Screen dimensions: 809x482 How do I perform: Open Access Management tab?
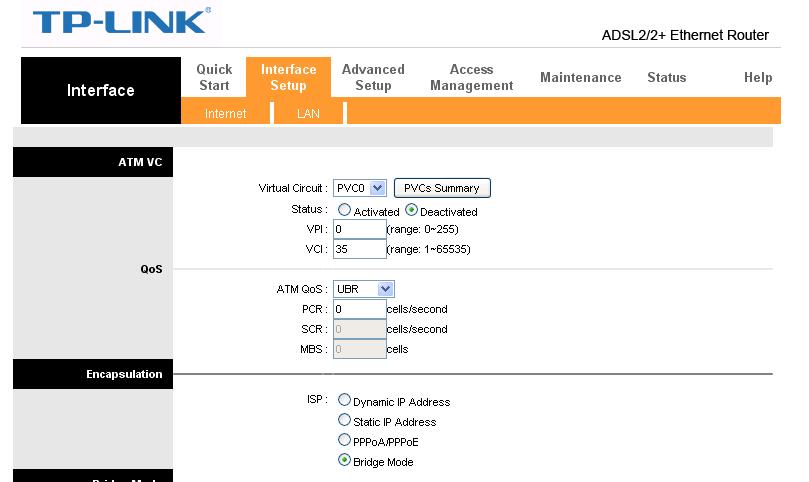(471, 77)
